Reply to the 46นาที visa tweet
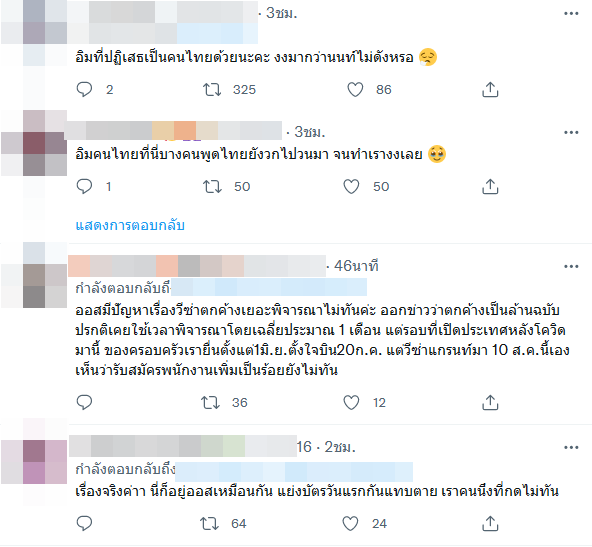Image resolution: width=592 pixels, height=547 pixels. pyautogui.click(x=84, y=402)
